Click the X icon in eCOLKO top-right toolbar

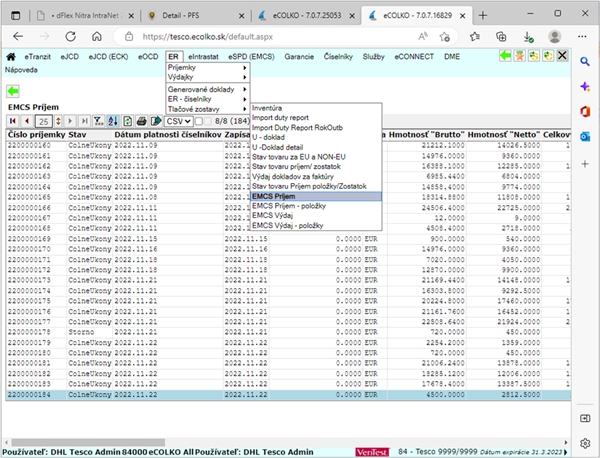coord(562,56)
